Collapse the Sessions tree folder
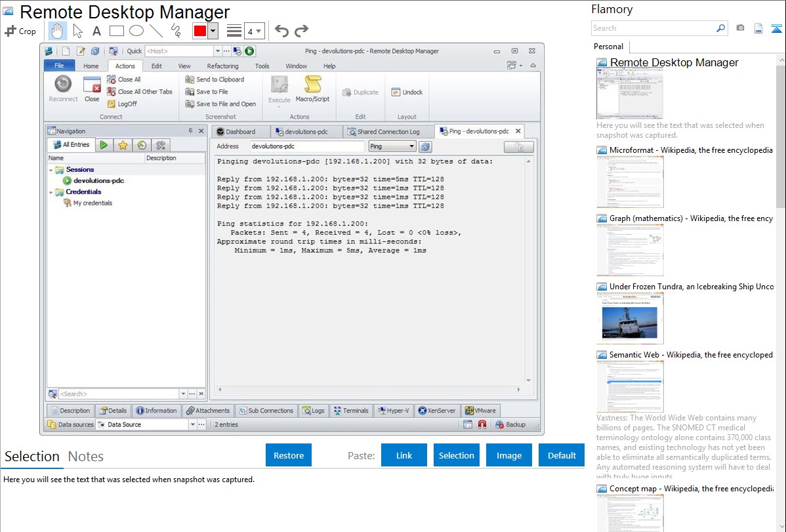This screenshot has width=786, height=532. [51, 170]
